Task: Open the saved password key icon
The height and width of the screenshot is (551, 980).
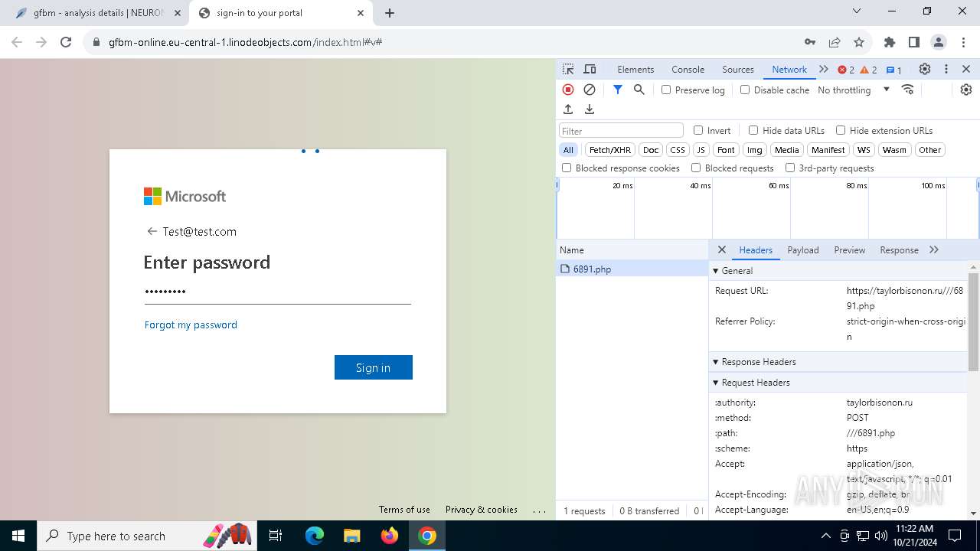Action: tap(810, 42)
